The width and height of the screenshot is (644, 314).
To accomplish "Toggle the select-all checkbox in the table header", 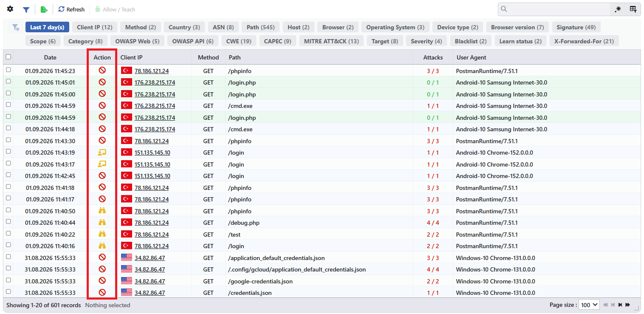I will (x=8, y=57).
